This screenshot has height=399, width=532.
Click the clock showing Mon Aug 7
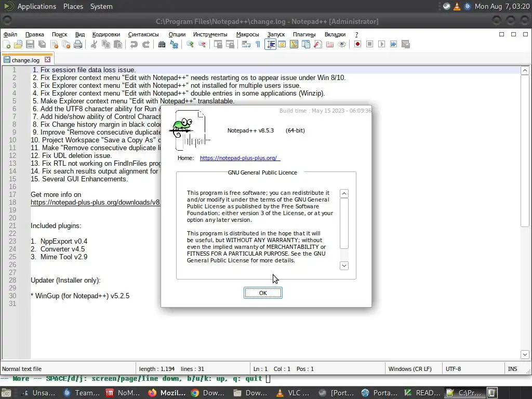[x=502, y=6]
